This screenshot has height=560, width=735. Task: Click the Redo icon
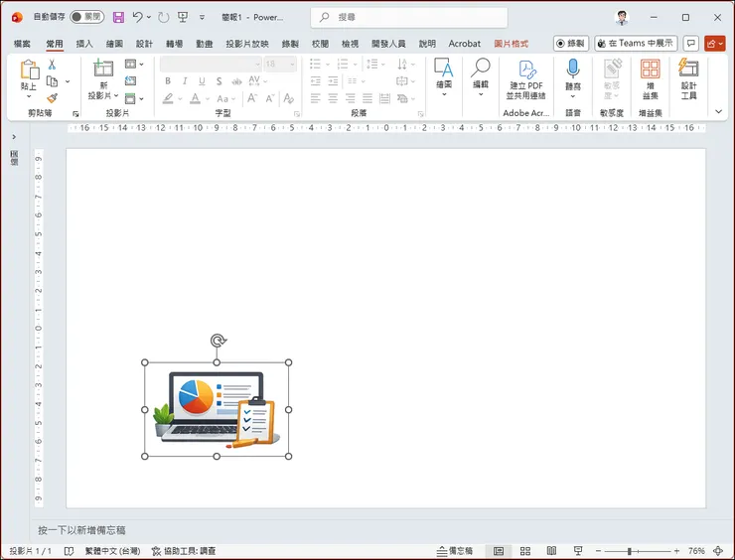[x=163, y=17]
